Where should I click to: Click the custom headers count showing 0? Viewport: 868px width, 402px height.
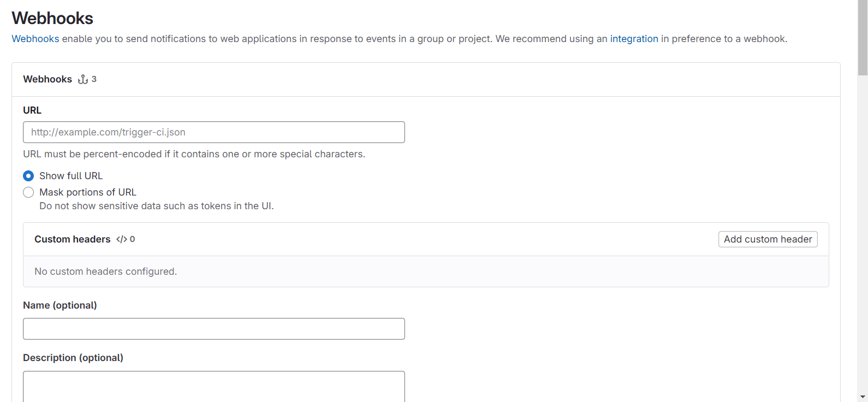pyautogui.click(x=132, y=239)
